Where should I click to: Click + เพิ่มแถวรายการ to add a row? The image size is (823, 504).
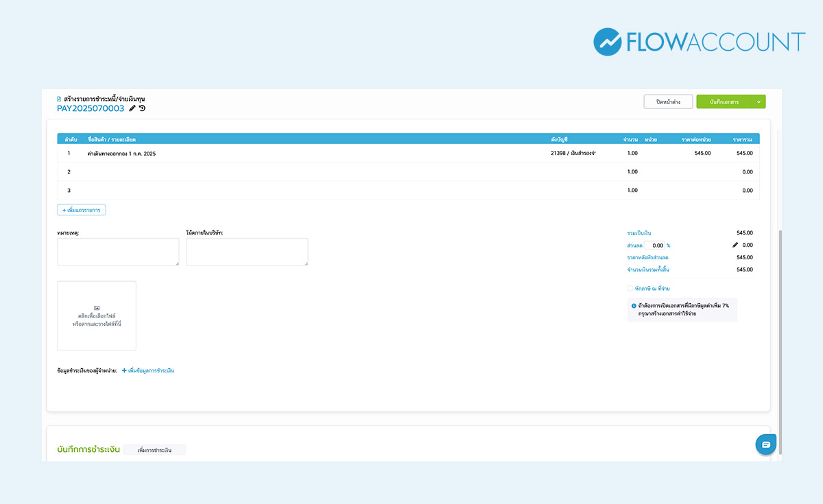pos(82,210)
